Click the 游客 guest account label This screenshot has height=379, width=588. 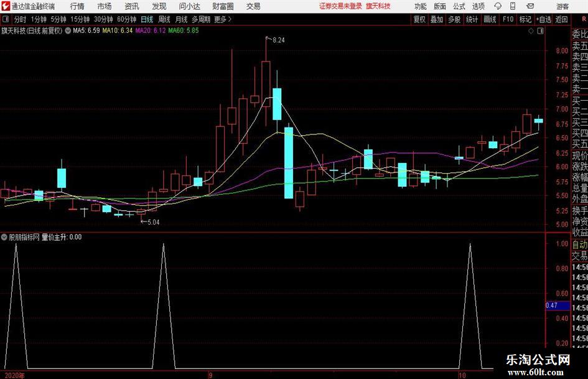pos(562,6)
